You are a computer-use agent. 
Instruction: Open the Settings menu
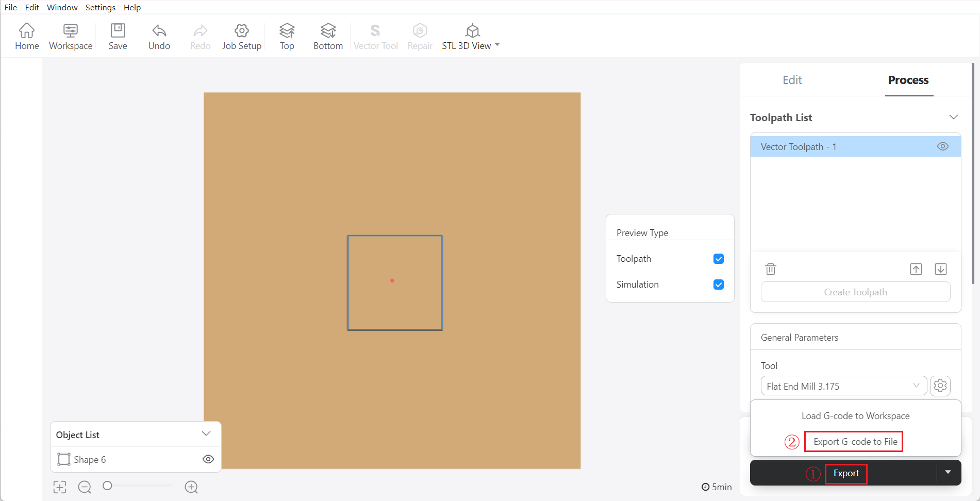[100, 7]
